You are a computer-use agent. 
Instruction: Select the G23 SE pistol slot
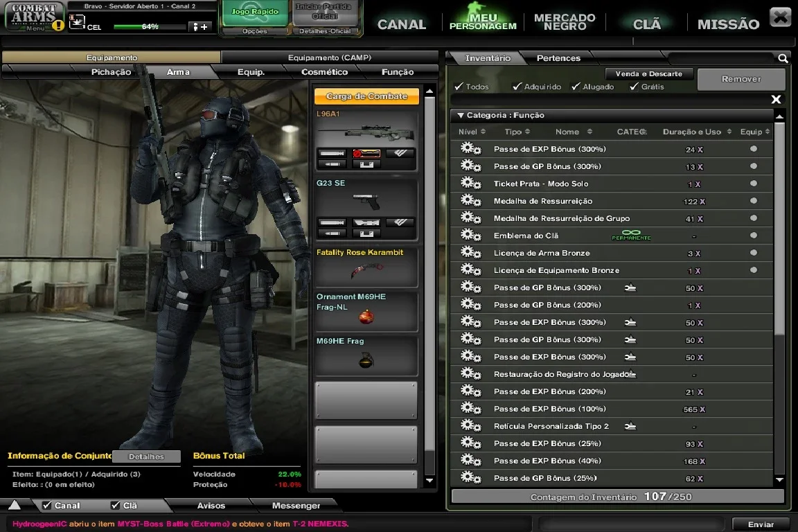[366, 209]
